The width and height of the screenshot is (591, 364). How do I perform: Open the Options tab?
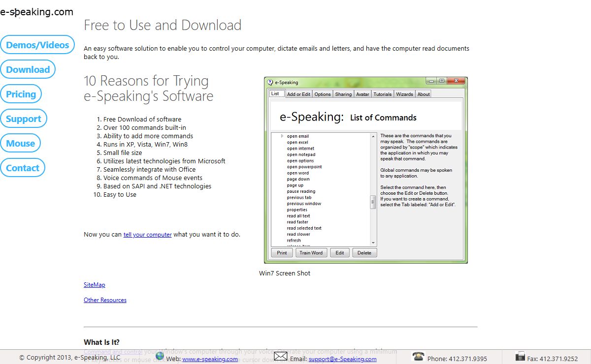(323, 94)
